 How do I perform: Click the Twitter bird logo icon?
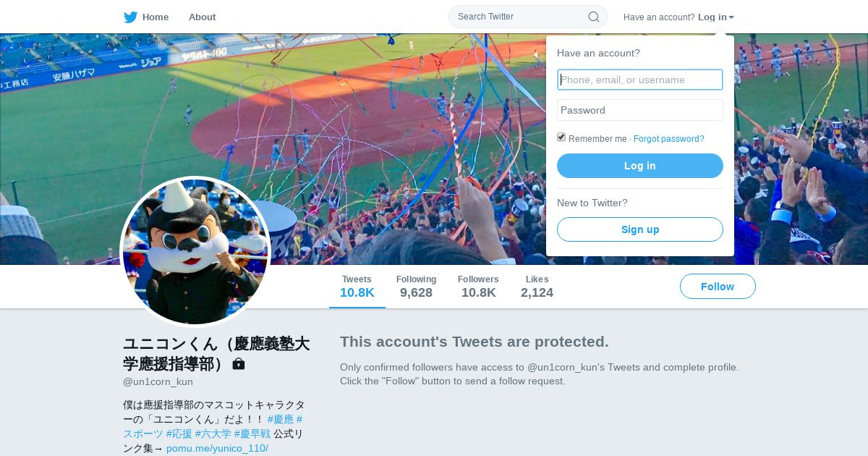[130, 17]
